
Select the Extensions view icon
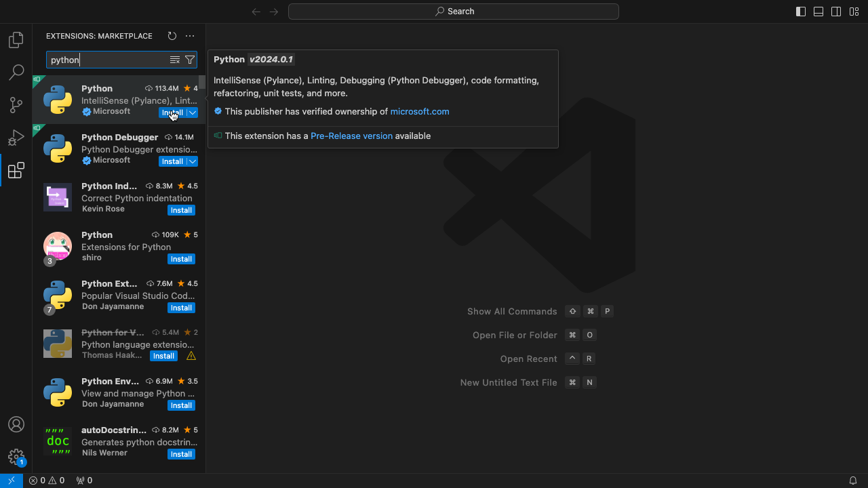(16, 170)
